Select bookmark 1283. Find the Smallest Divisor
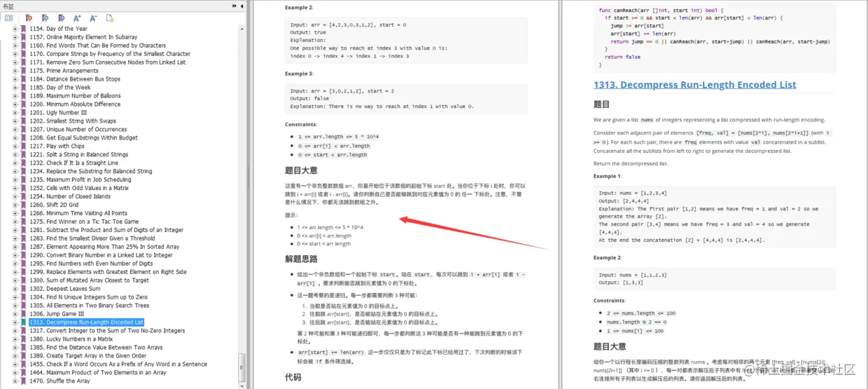Screen dimensions: 868x389 click(92, 238)
